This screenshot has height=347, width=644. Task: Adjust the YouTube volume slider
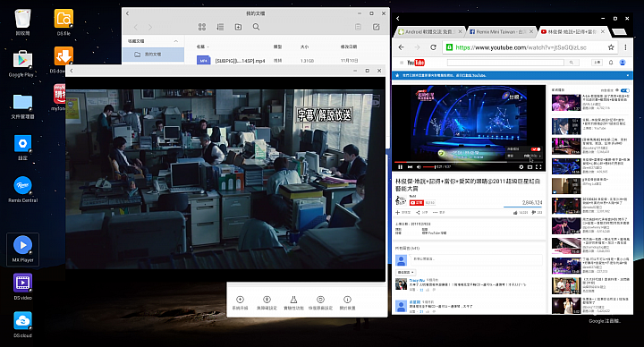428,166
